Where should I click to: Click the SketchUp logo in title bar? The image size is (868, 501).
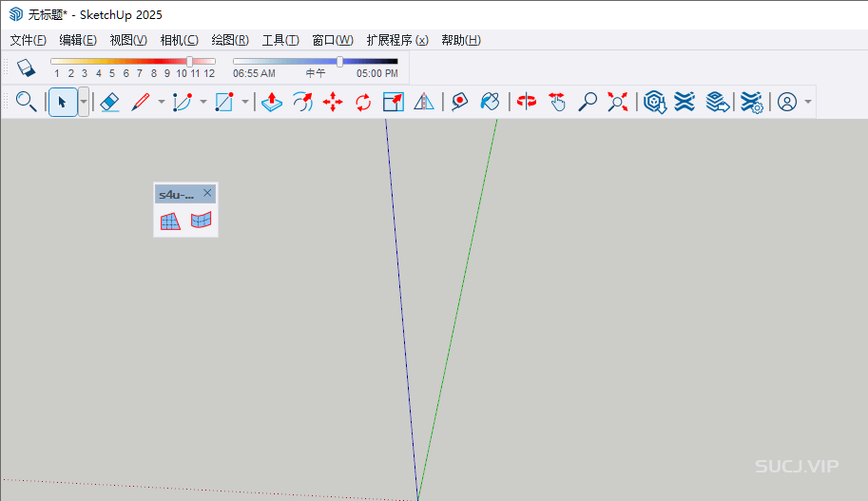(16, 14)
